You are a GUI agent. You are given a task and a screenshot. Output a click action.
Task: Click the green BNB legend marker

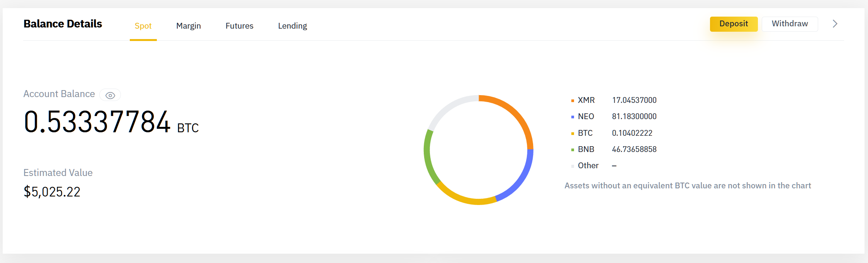click(572, 150)
